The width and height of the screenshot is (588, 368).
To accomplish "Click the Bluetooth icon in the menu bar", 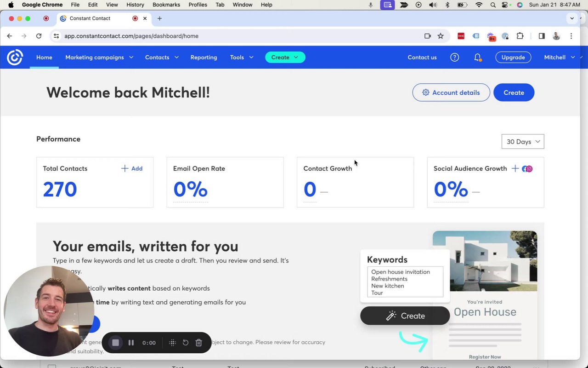I will 447,5.
